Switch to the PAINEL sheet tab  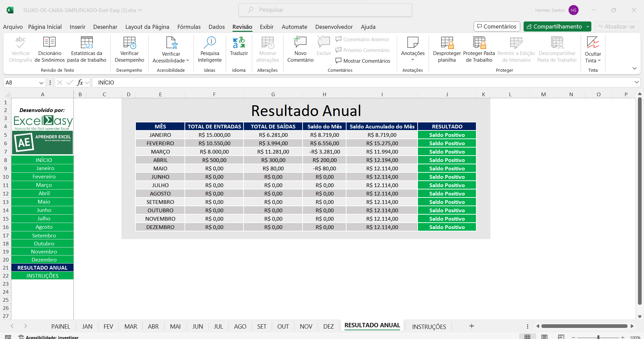click(61, 326)
